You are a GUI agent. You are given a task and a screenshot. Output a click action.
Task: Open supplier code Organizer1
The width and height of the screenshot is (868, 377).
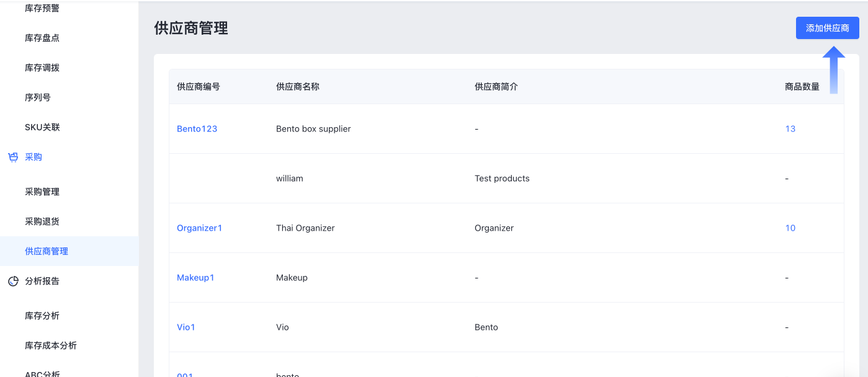coord(199,228)
